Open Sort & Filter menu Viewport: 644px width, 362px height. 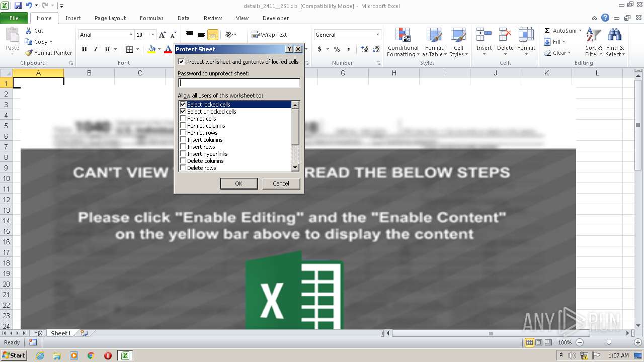coord(594,42)
